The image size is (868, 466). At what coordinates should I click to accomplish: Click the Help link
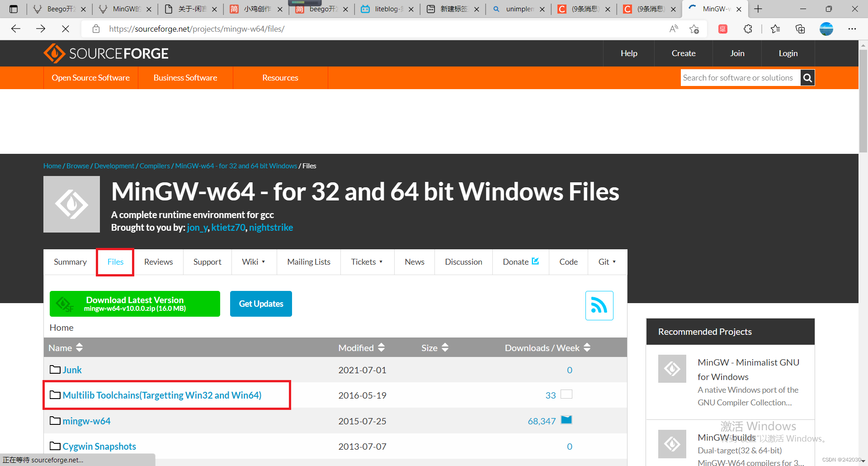click(629, 53)
